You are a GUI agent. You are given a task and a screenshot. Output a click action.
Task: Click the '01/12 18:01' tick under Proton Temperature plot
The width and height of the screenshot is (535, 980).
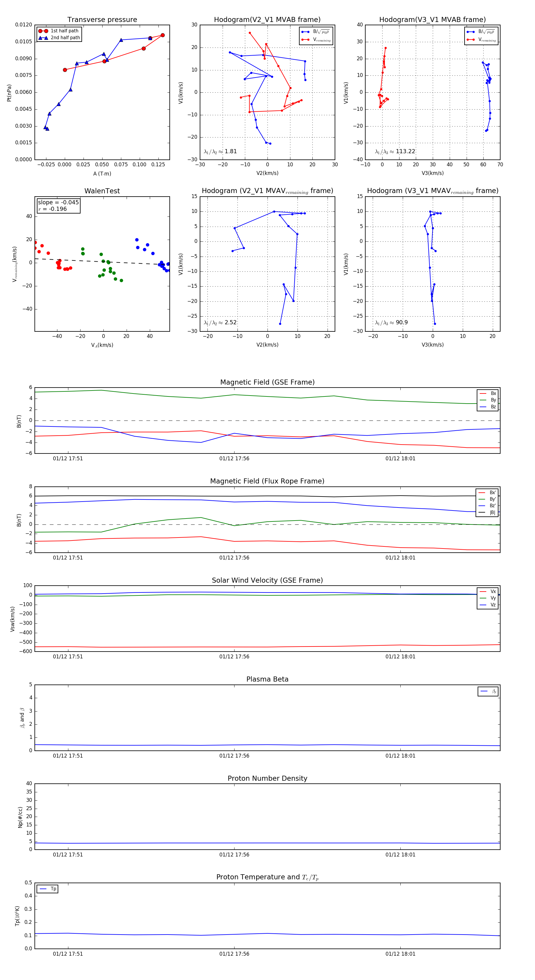(x=400, y=954)
